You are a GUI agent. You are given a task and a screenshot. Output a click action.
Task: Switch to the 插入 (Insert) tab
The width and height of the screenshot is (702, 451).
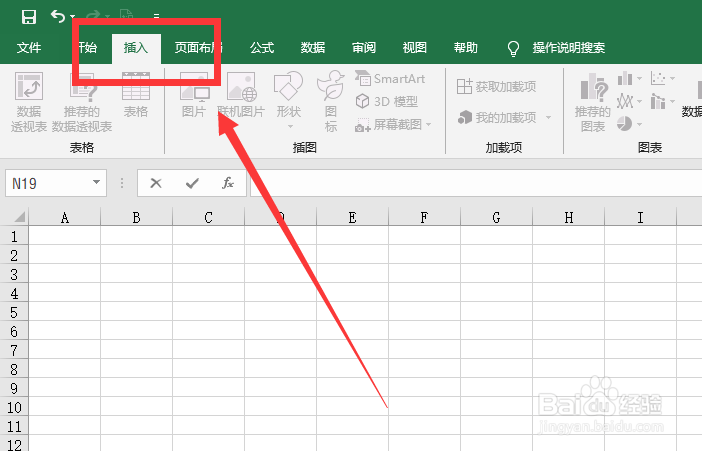(x=136, y=47)
